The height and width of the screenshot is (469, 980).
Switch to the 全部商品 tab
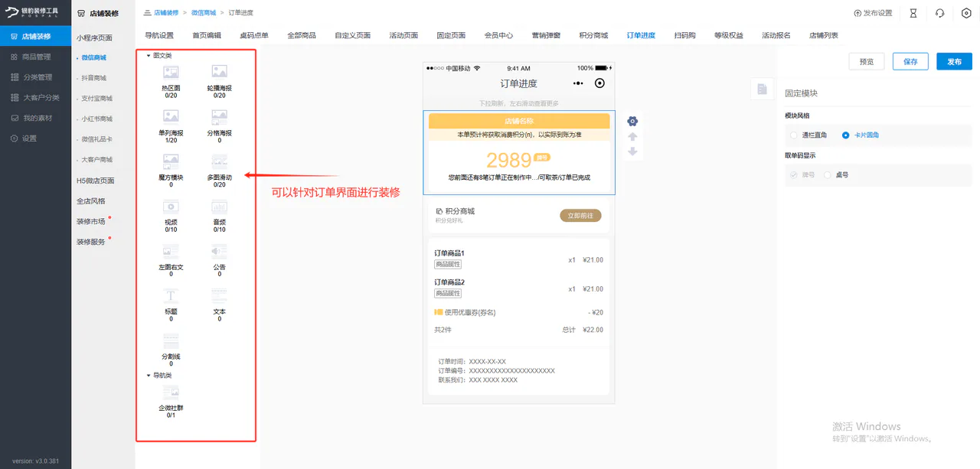click(x=302, y=35)
